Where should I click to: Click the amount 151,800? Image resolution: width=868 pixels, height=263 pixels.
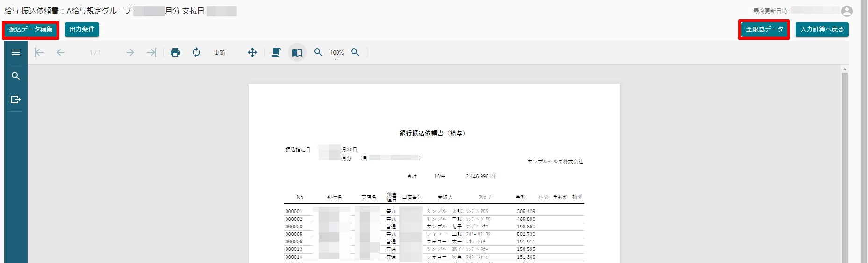click(526, 257)
